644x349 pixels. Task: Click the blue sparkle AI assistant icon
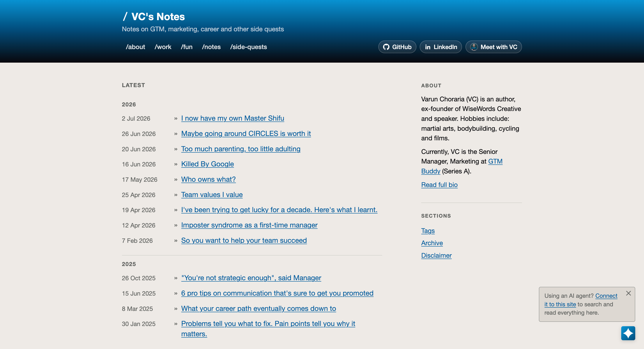pyautogui.click(x=628, y=333)
